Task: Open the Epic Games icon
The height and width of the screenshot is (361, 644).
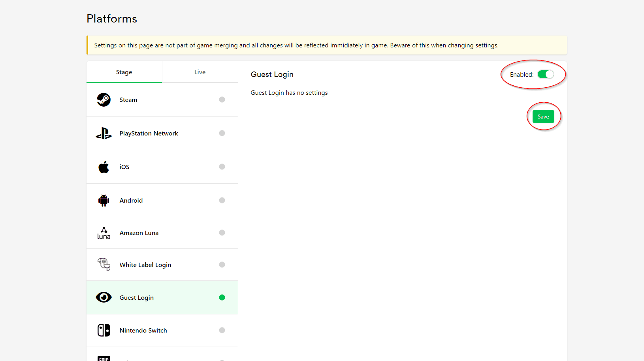Action: [x=104, y=358]
